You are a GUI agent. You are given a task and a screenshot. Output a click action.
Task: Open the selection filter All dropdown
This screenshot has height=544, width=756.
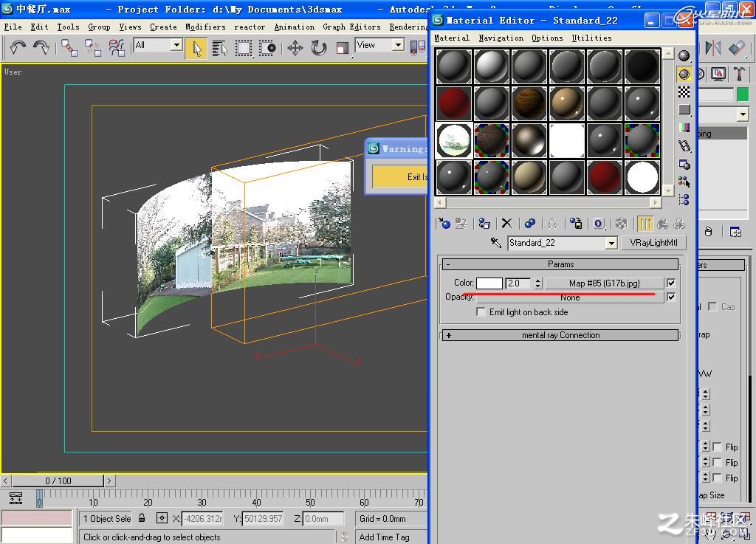176,45
